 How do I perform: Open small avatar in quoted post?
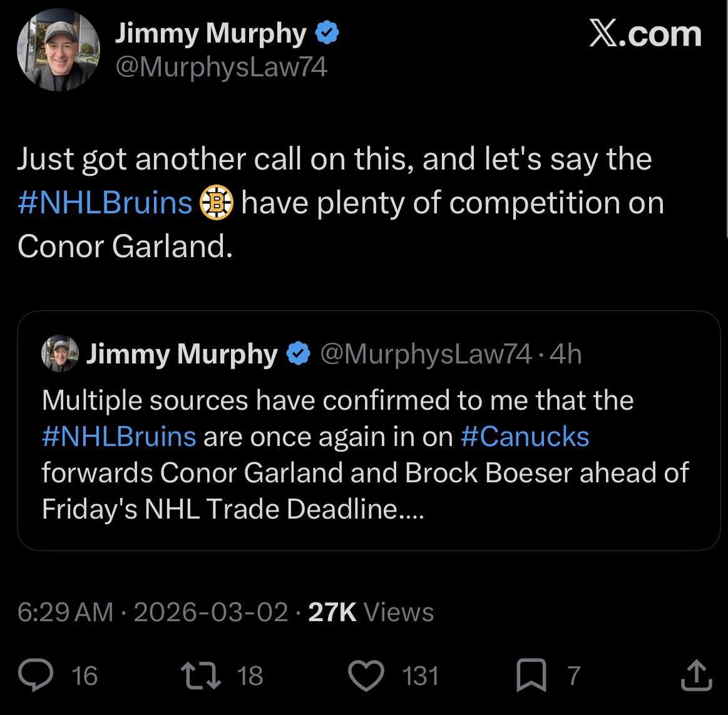pos(60,354)
